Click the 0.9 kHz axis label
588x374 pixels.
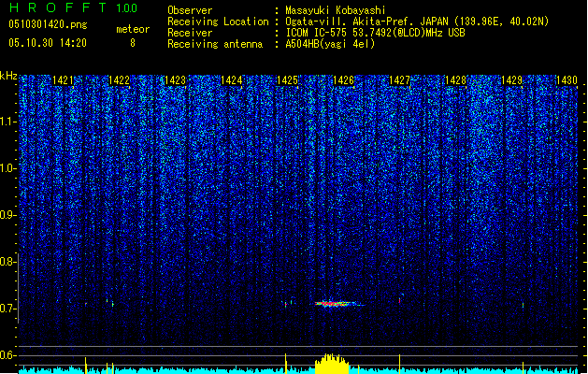(7, 215)
